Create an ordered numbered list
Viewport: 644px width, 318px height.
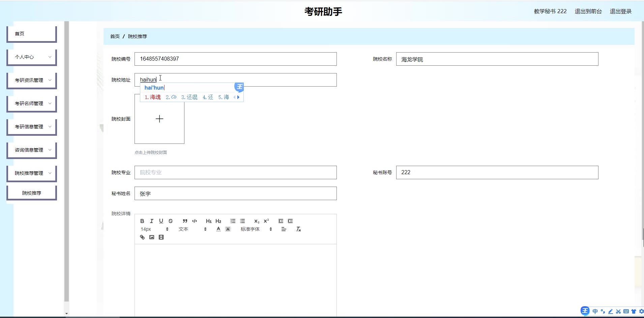pyautogui.click(x=233, y=221)
